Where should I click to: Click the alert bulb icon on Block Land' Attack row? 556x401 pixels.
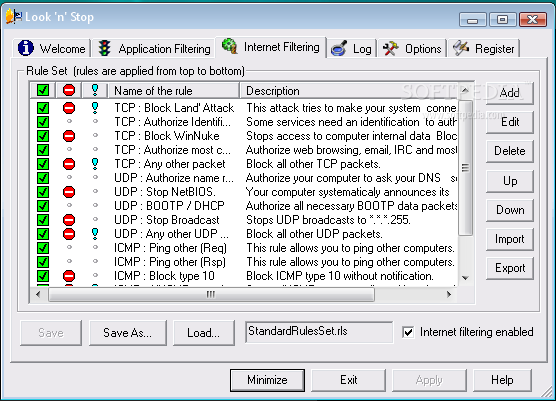95,107
